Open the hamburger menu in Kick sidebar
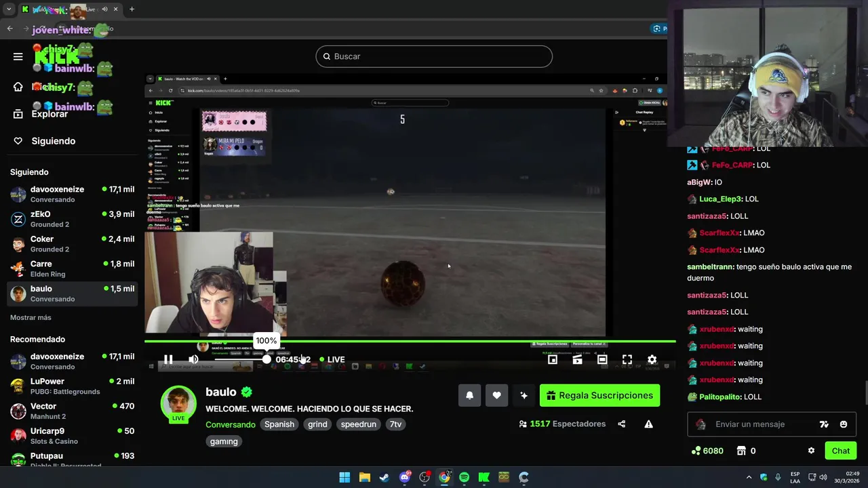The image size is (868, 488). click(x=18, y=56)
